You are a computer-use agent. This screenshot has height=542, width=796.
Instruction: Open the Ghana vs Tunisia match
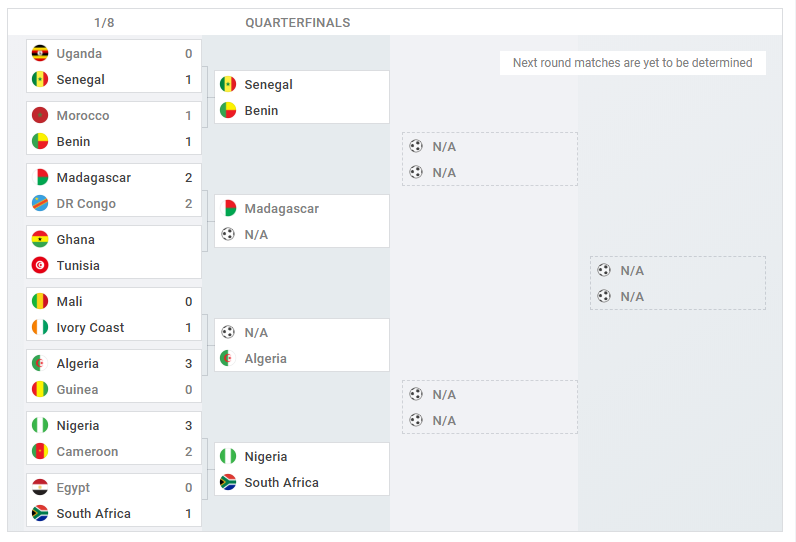click(114, 252)
